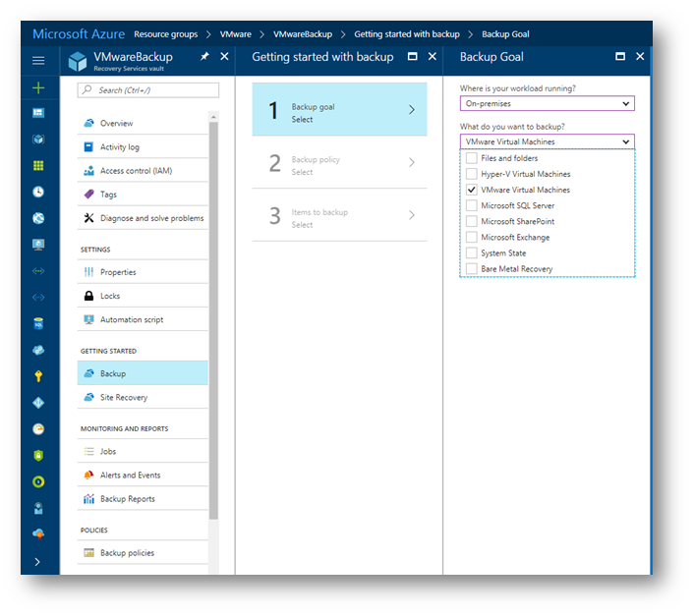Viewport: 694px width, 616px height.
Task: Click the Search (Ctrl+/) input field
Action: point(147,90)
